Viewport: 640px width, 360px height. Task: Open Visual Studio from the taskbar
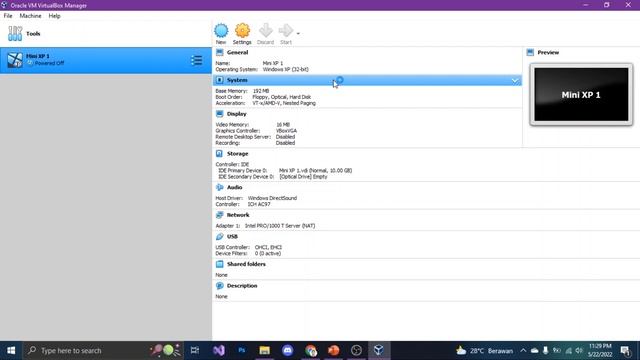point(218,351)
